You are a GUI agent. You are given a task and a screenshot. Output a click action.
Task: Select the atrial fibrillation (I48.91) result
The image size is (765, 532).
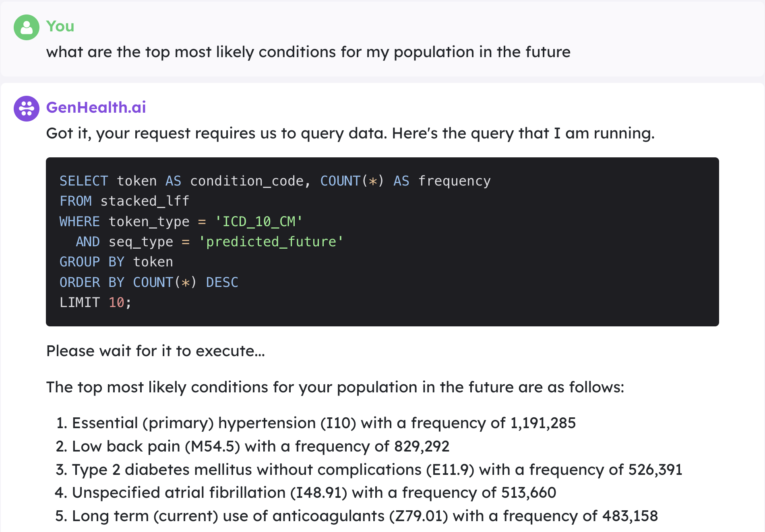coord(306,493)
